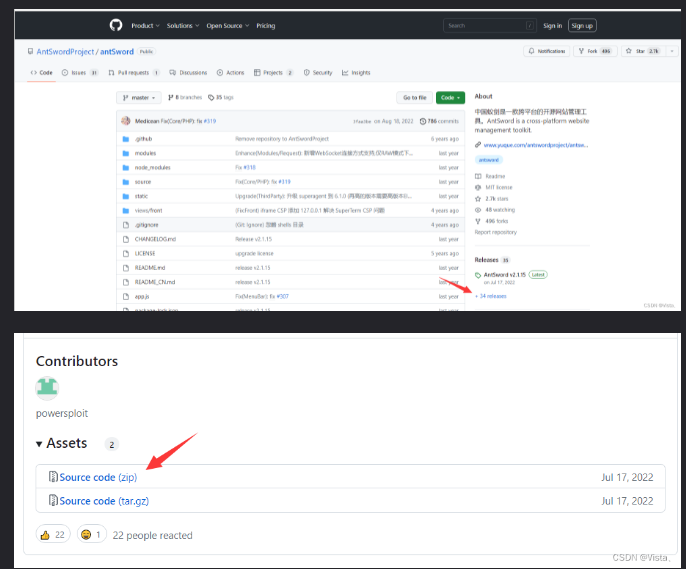Click the Notifications bell button
This screenshot has height=569, width=686.
(x=547, y=51)
